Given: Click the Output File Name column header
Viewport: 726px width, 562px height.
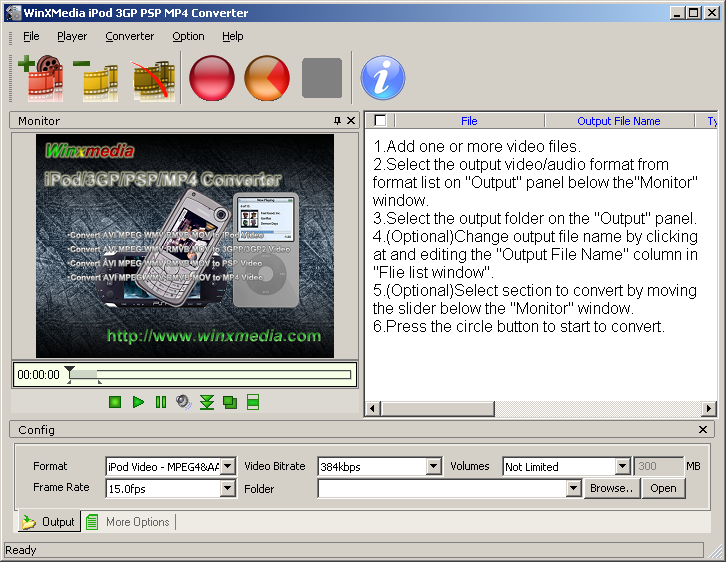Looking at the screenshot, I should [x=619, y=121].
